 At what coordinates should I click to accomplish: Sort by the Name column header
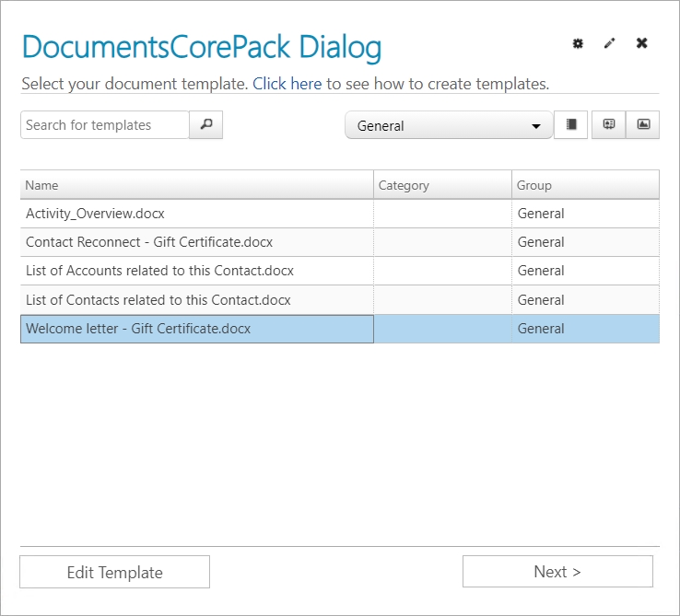pos(197,185)
